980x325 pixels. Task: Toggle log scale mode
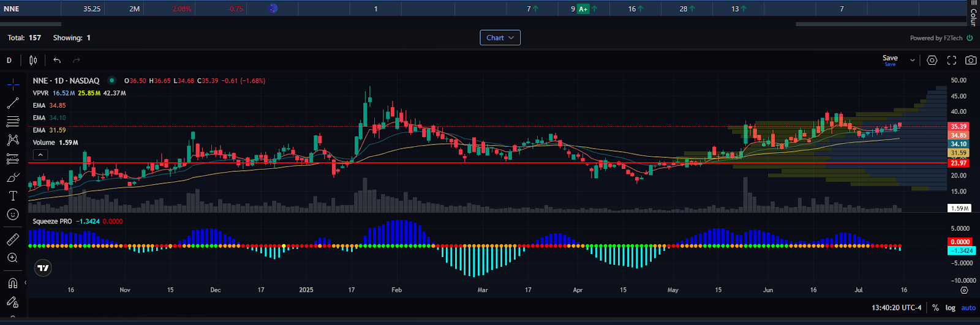(950, 308)
